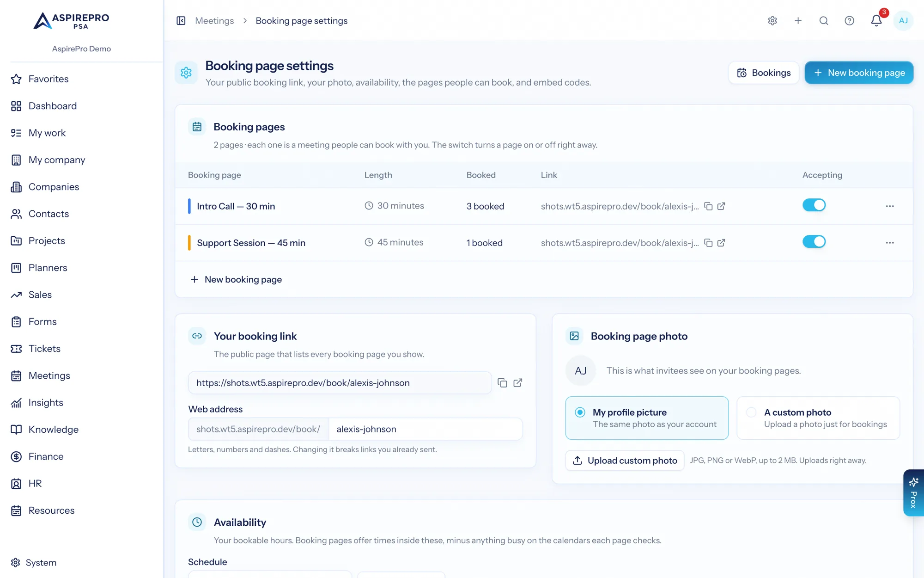Click the Meetings breadcrumb link

[214, 21]
